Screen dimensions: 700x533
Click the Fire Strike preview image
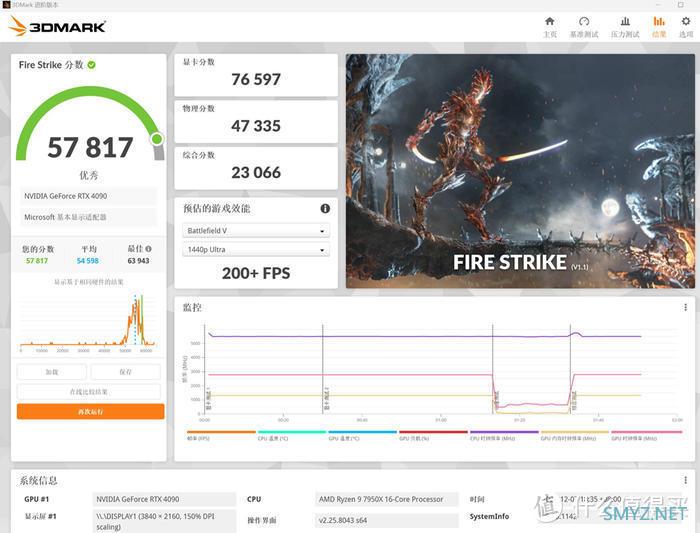(518, 171)
